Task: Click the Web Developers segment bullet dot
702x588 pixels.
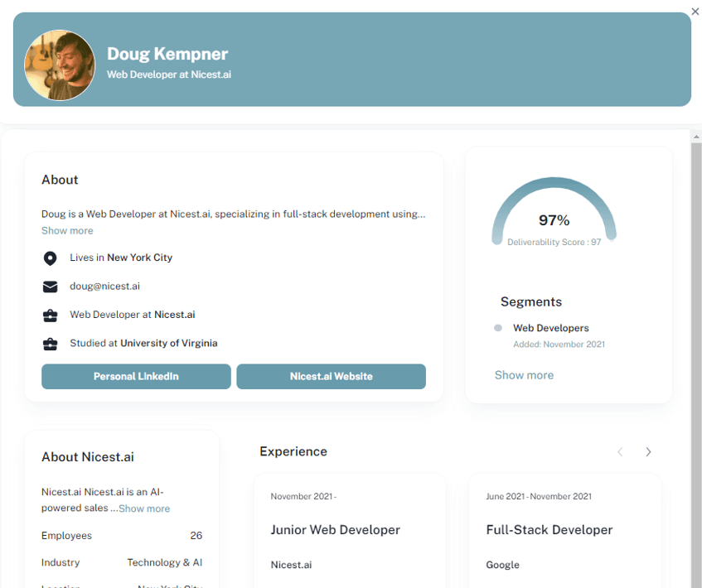Action: click(x=498, y=328)
